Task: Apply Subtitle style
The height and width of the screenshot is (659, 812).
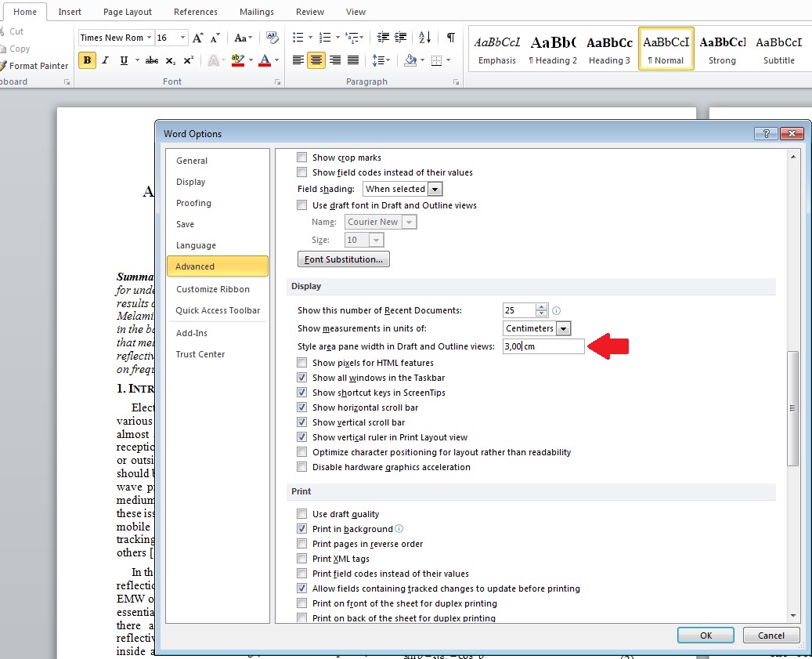Action: (778, 49)
